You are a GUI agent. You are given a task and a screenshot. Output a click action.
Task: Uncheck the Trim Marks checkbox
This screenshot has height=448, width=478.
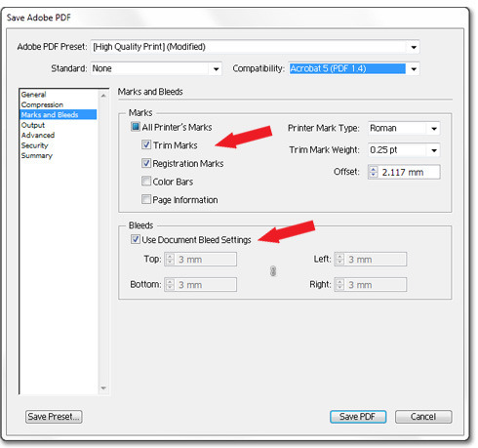click(x=146, y=144)
